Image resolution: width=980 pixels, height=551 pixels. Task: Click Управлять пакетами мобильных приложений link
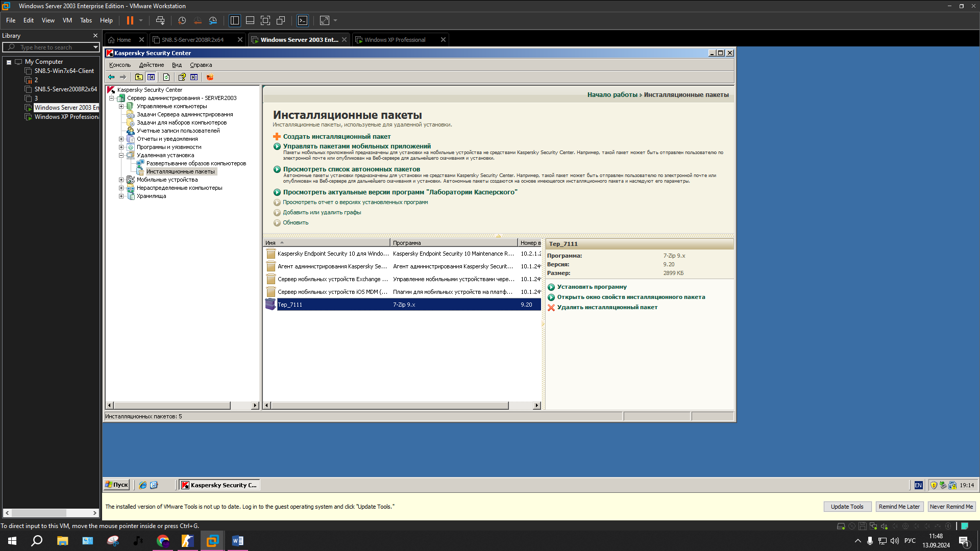coord(357,146)
